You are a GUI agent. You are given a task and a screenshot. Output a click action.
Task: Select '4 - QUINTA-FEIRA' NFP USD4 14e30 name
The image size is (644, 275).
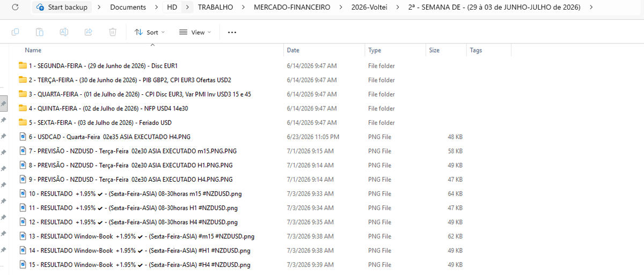coord(108,108)
